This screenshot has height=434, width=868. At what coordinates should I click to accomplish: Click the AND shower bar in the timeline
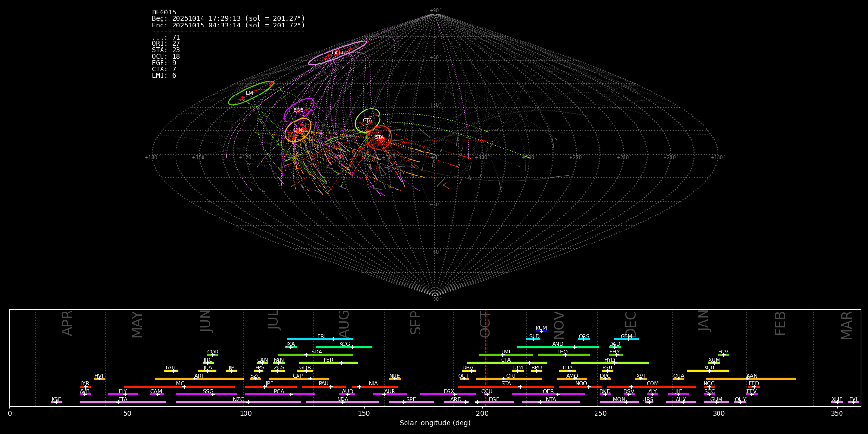(x=558, y=347)
